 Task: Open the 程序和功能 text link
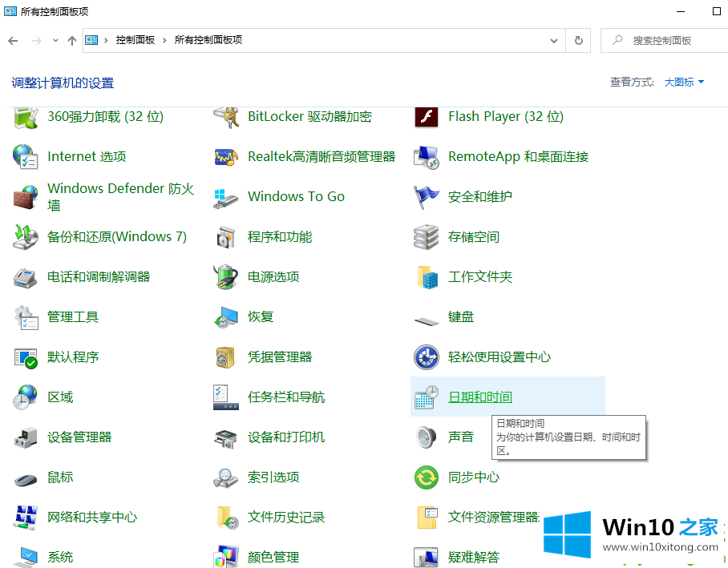tap(280, 237)
